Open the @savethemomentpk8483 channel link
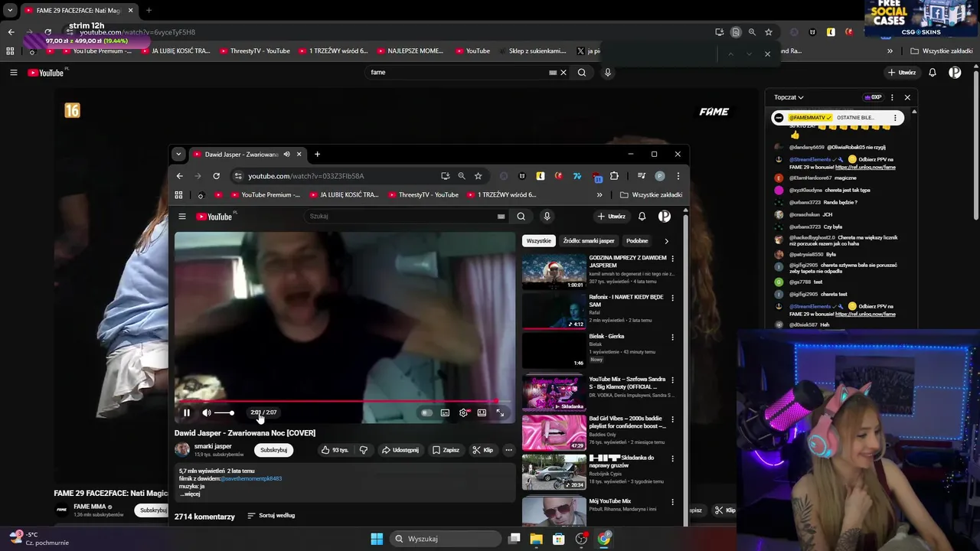Screen dimensions: 980x551 coord(251,479)
